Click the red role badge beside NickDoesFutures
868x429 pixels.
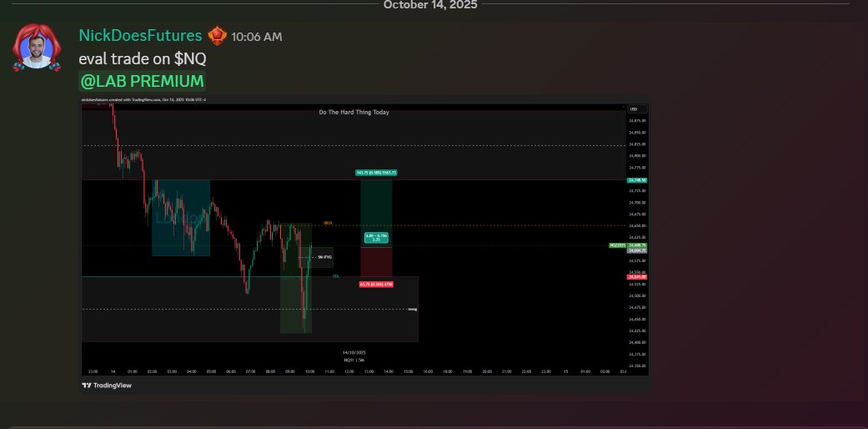tap(217, 36)
